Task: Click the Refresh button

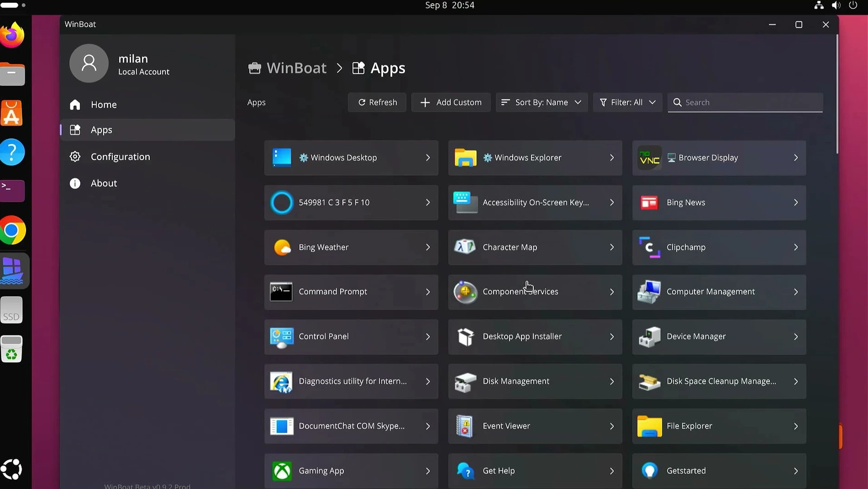Action: click(377, 102)
